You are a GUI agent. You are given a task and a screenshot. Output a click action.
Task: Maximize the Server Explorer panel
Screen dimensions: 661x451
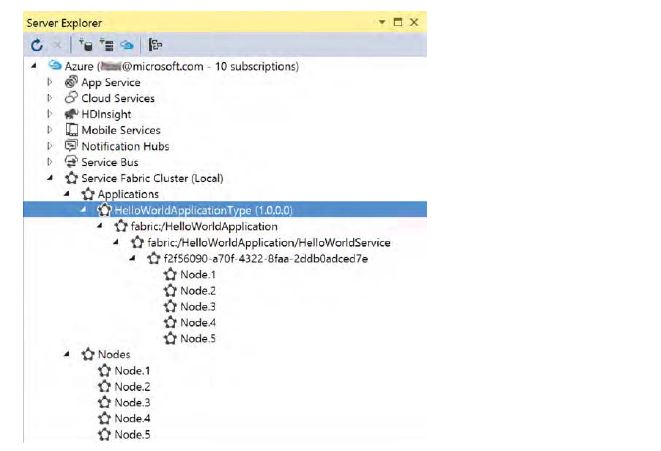tap(398, 22)
